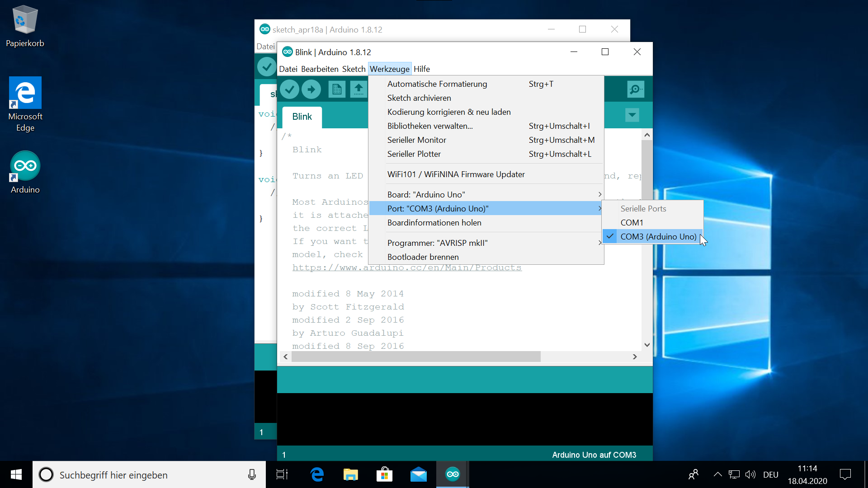Choose Automatische Formatierung
The height and width of the screenshot is (488, 868).
pyautogui.click(x=486, y=84)
